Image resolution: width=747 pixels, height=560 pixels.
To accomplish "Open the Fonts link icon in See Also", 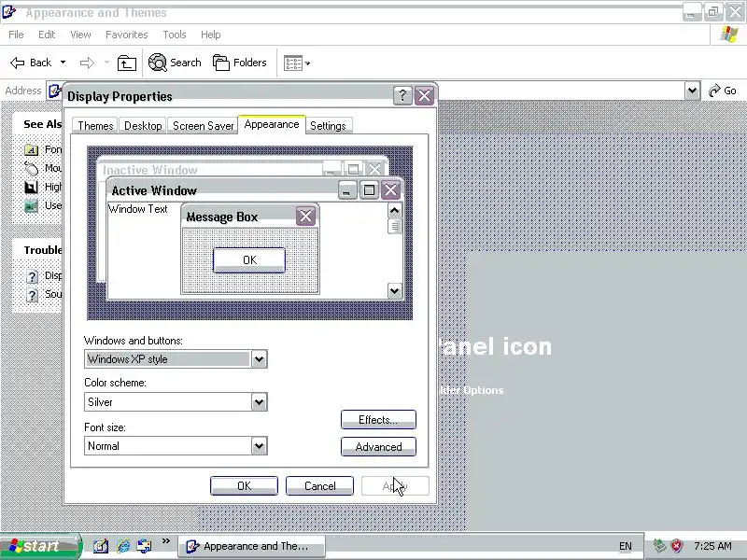I will (31, 150).
